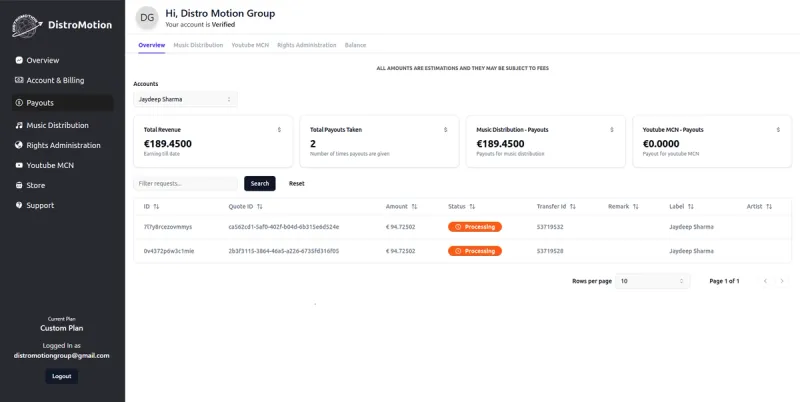Click the Payouts coin icon in sidebar

tap(19, 103)
